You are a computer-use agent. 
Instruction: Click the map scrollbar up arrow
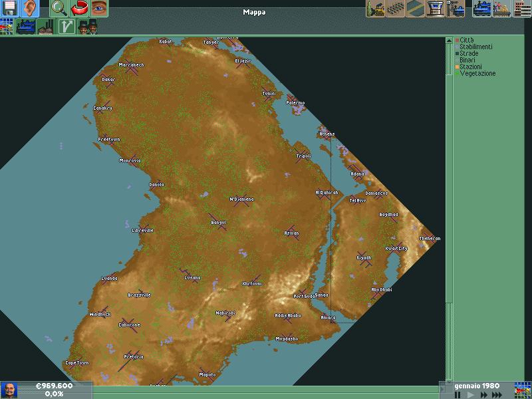pyautogui.click(x=448, y=41)
